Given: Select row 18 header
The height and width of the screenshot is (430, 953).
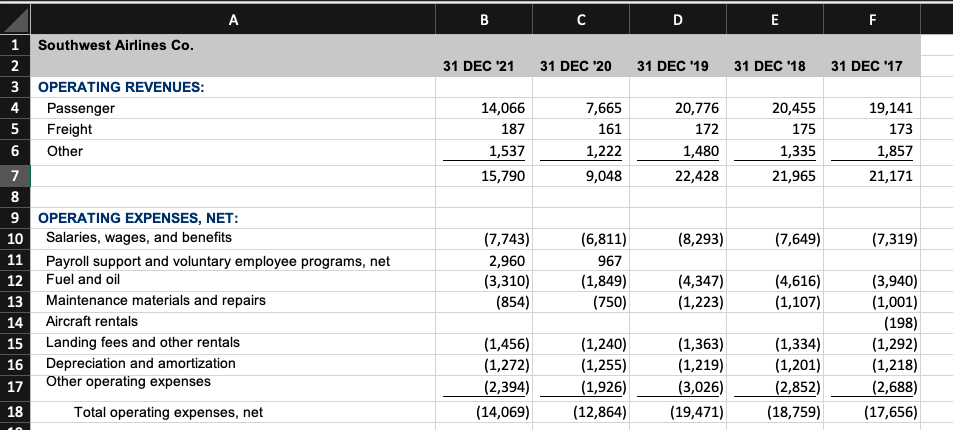Looking at the screenshot, I should 15,412.
